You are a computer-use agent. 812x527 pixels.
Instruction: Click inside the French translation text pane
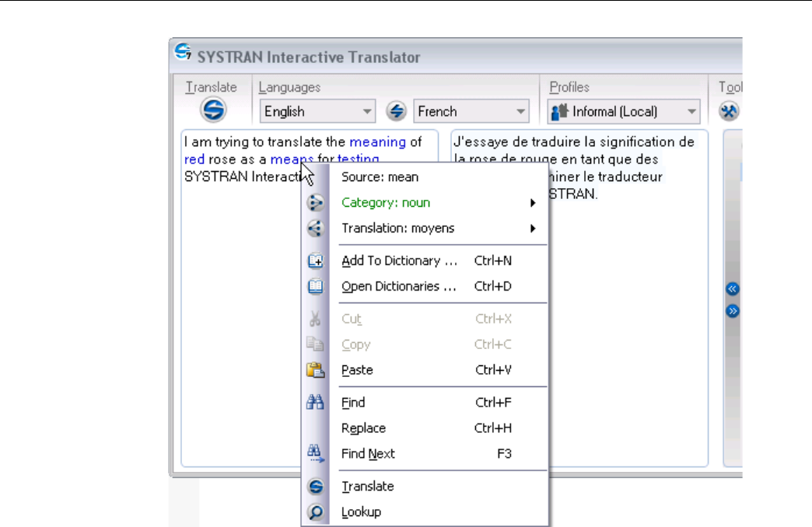579,298
